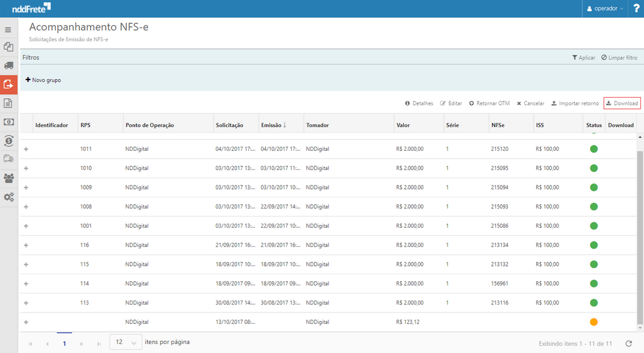Viewport: 644px width, 353px height.
Task: Click Limpar filtro to clear filters
Action: [x=619, y=58]
